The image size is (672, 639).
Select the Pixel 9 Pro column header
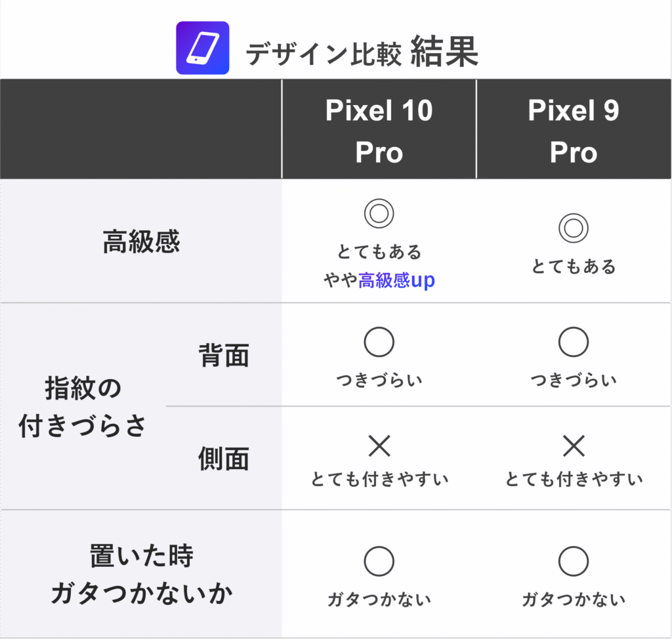pyautogui.click(x=574, y=131)
